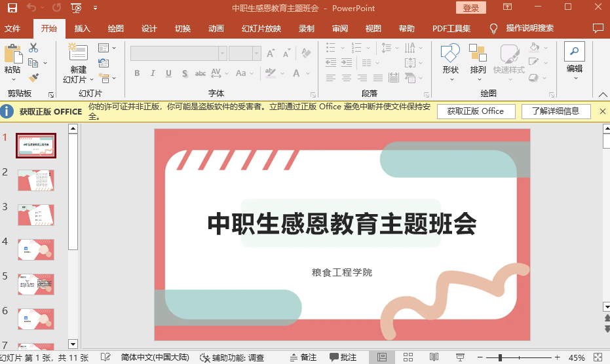Click the Cut scissors icon
Image resolution: width=610 pixels, height=364 pixels.
click(33, 48)
